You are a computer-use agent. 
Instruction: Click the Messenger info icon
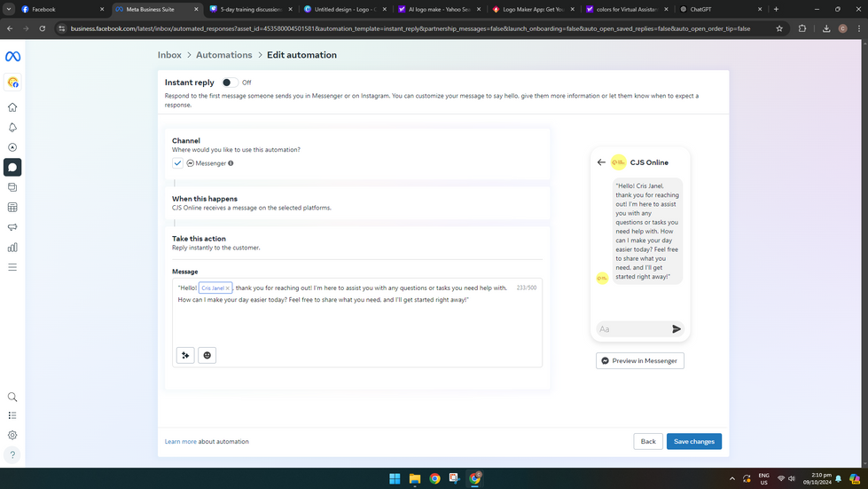(x=231, y=163)
